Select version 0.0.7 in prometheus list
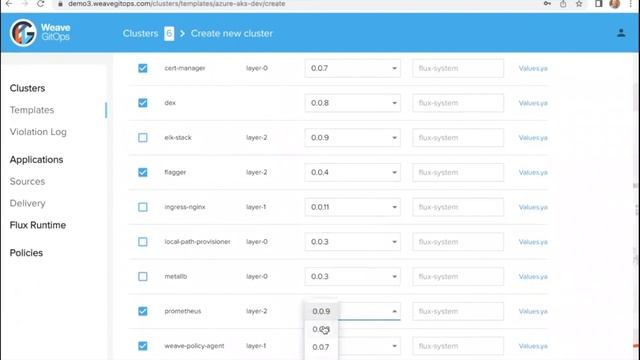This screenshot has width=640, height=360. coord(321,347)
